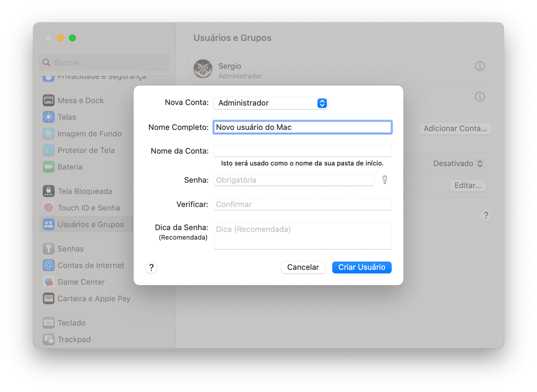
Task: Click info icon next to Sergio
Action: pyautogui.click(x=480, y=66)
